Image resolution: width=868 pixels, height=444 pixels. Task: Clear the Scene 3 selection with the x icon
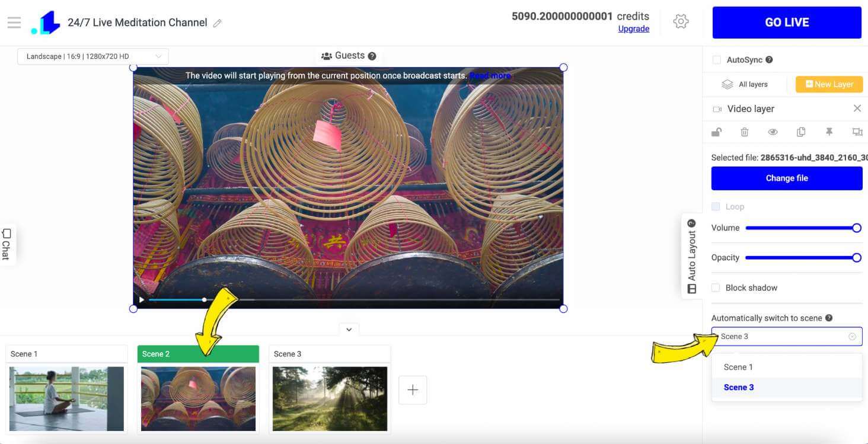(x=852, y=337)
